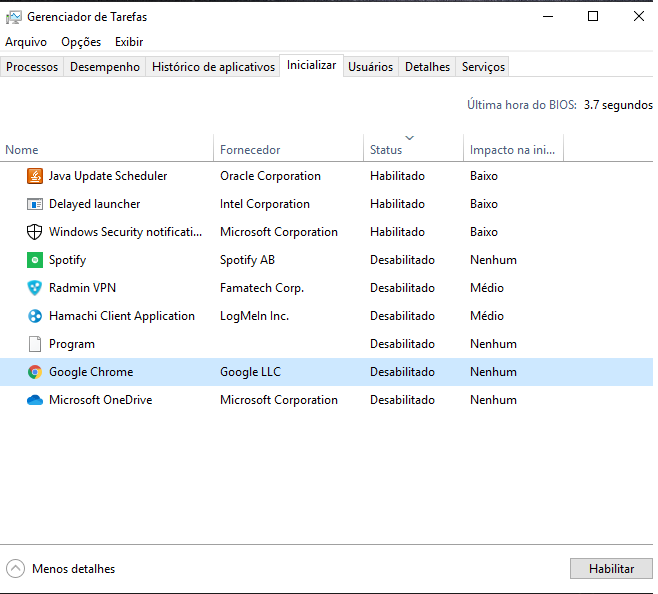Switch to the Serviços tab
658x594 pixels.
tap(483, 67)
